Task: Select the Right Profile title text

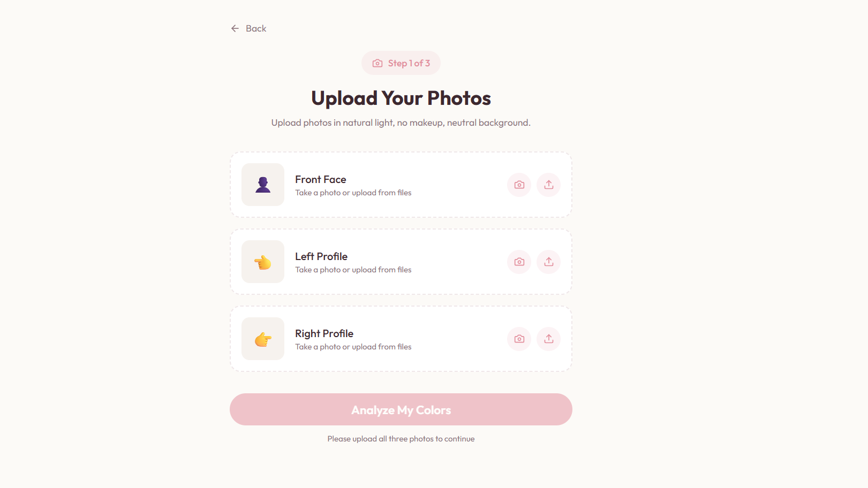Action: tap(324, 333)
